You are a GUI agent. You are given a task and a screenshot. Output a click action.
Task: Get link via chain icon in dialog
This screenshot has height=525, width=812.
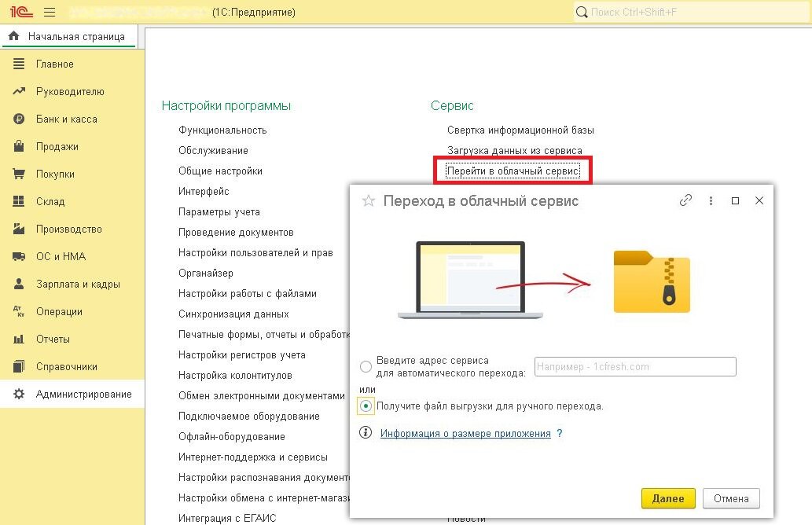point(685,200)
